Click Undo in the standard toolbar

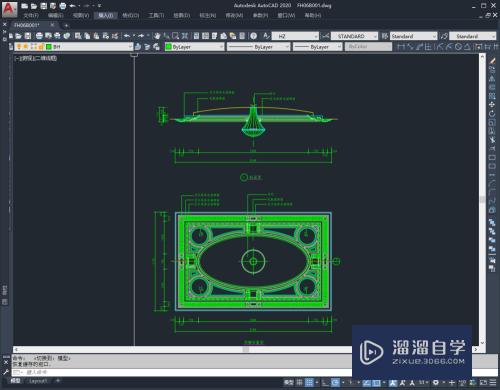pos(127,36)
